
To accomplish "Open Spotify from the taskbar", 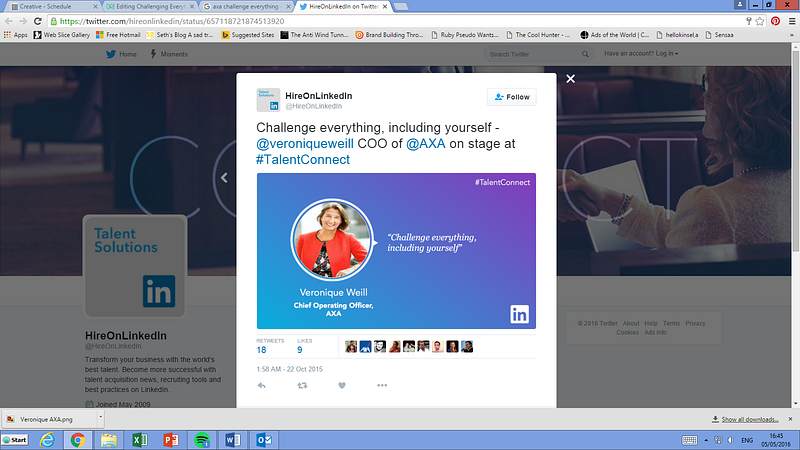I will (x=202, y=440).
